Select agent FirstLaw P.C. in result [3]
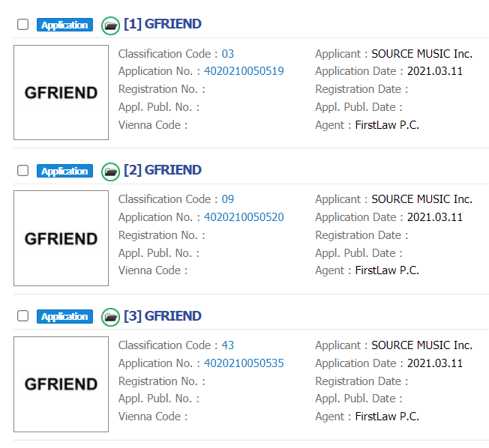489x448 pixels. pos(387,417)
